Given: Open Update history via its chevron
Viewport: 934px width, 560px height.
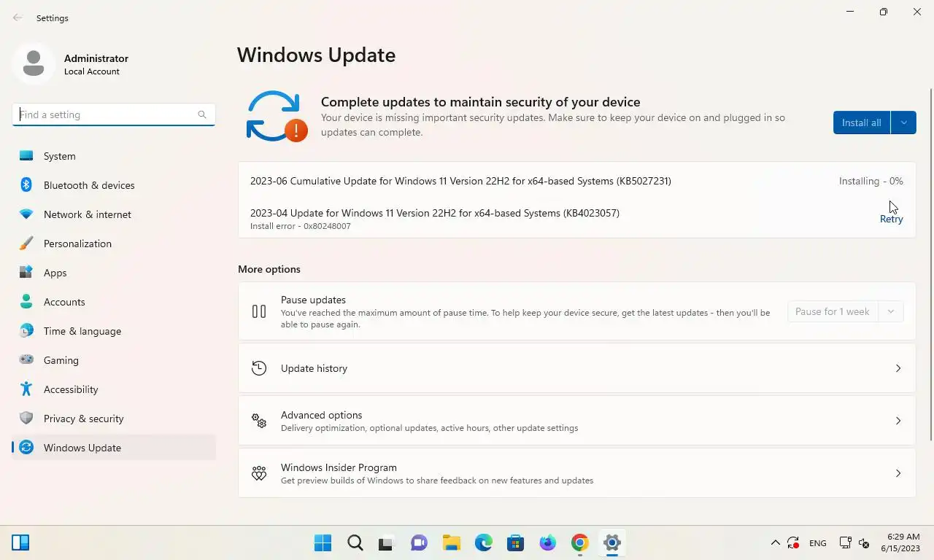Looking at the screenshot, I should tap(898, 368).
